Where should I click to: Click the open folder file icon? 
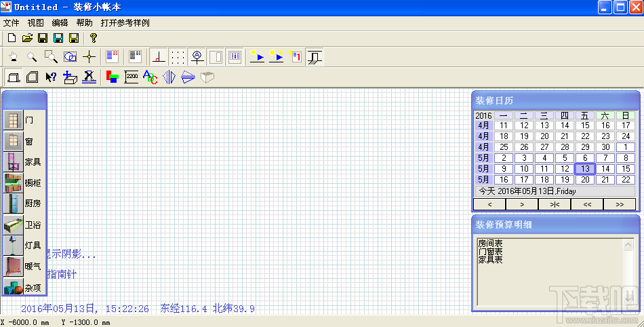click(x=27, y=38)
